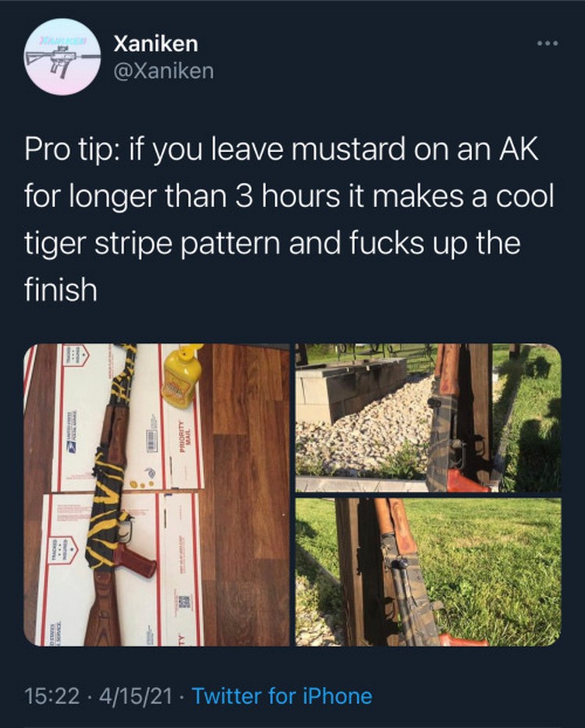Open the photo of rifle against grass lawn
The height and width of the screenshot is (728, 585).
pos(428,571)
